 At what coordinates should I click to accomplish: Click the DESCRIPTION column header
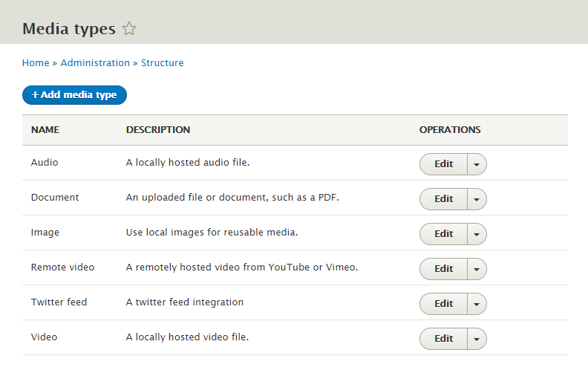[158, 130]
